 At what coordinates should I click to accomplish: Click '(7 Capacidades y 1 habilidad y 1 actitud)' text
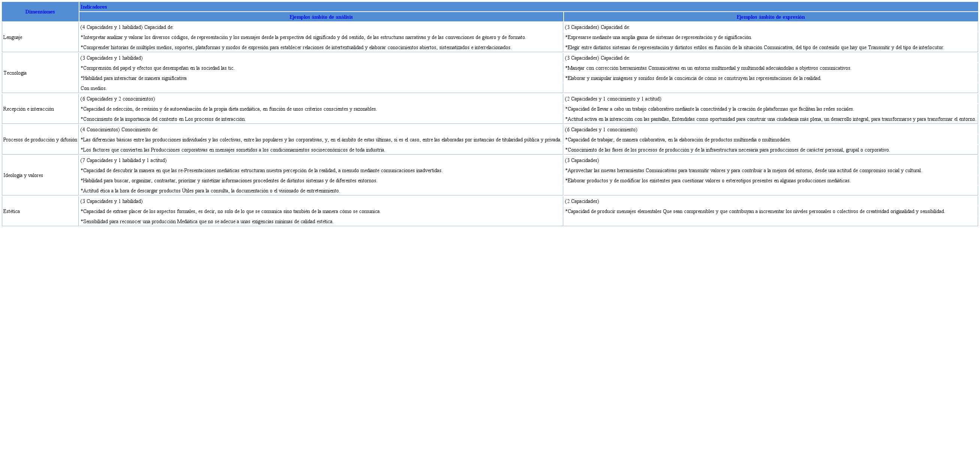pos(123,161)
